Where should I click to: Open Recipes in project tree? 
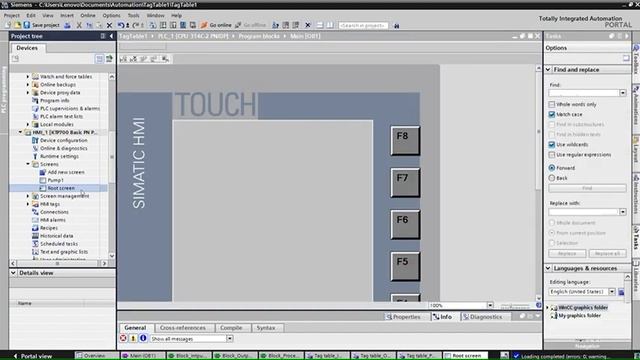click(49, 228)
